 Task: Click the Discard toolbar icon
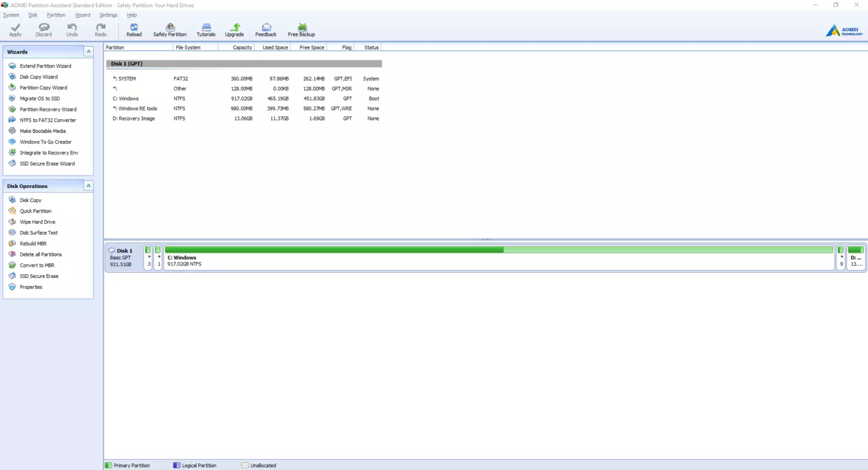[43, 30]
